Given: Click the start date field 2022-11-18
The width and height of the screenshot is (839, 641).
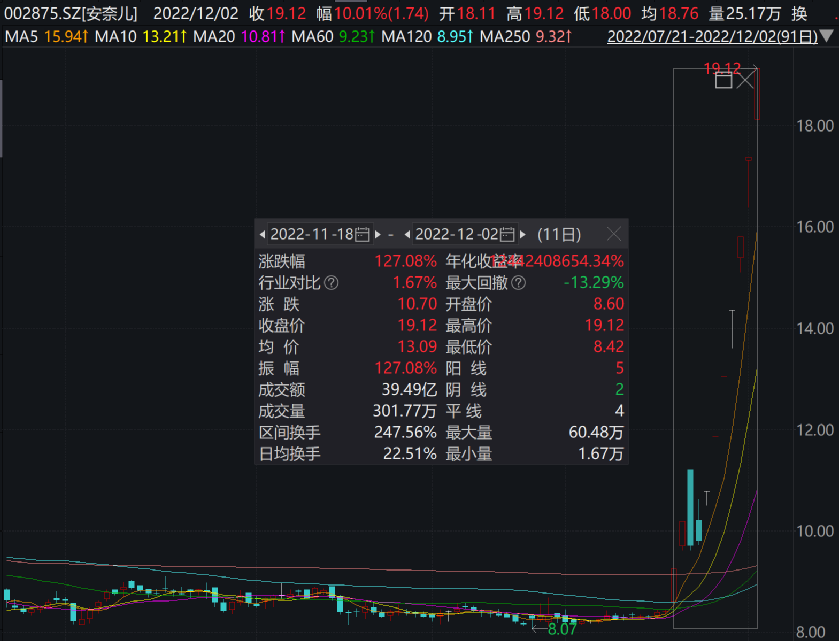Looking at the screenshot, I should pyautogui.click(x=319, y=234).
